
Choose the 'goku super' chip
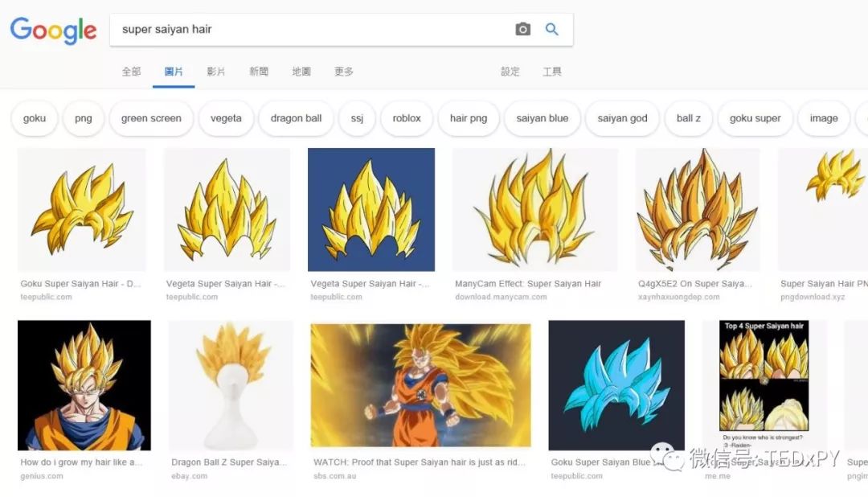[755, 118]
